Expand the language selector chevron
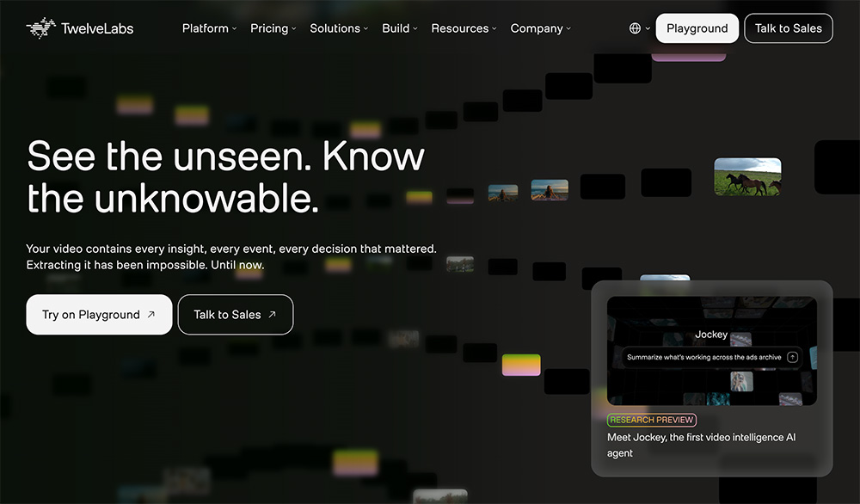 tap(648, 28)
